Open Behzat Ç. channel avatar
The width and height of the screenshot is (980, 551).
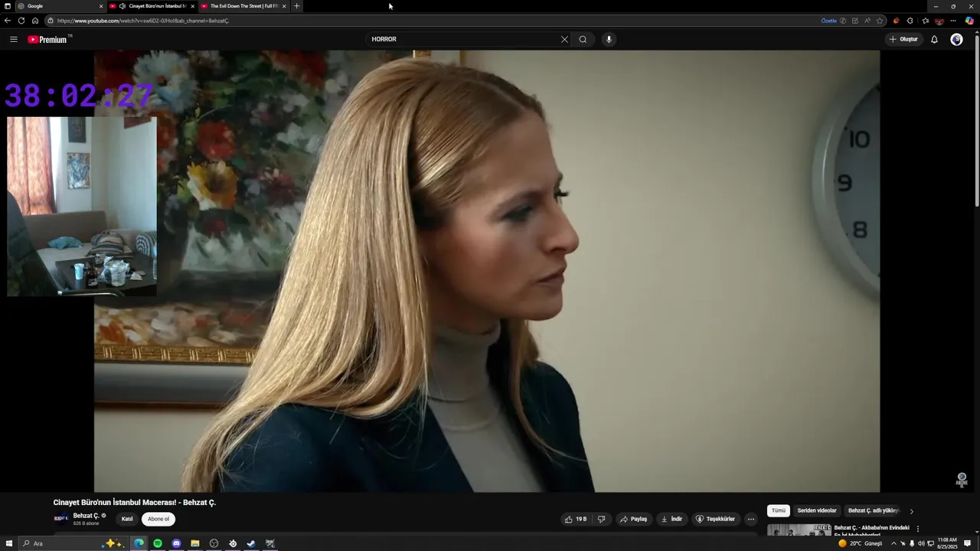click(60, 519)
